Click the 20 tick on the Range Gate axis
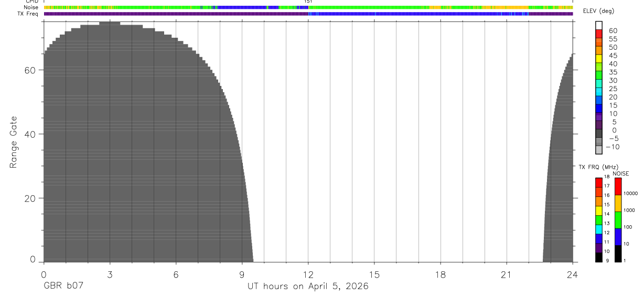This screenshot has width=644, height=297. click(31, 198)
